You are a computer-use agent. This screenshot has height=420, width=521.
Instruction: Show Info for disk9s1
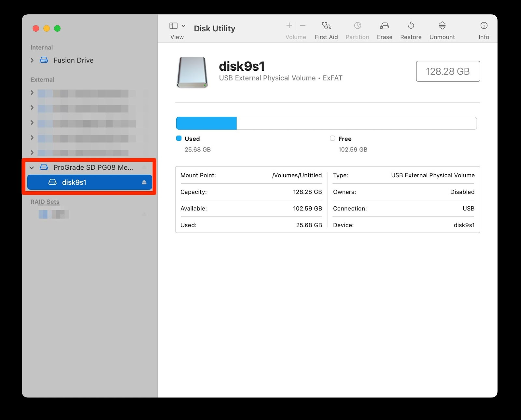pyautogui.click(x=483, y=29)
